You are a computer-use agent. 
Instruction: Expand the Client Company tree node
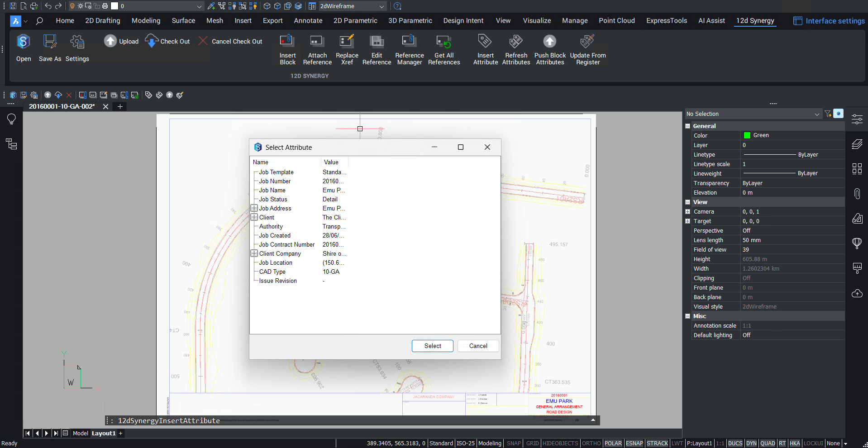click(x=254, y=253)
